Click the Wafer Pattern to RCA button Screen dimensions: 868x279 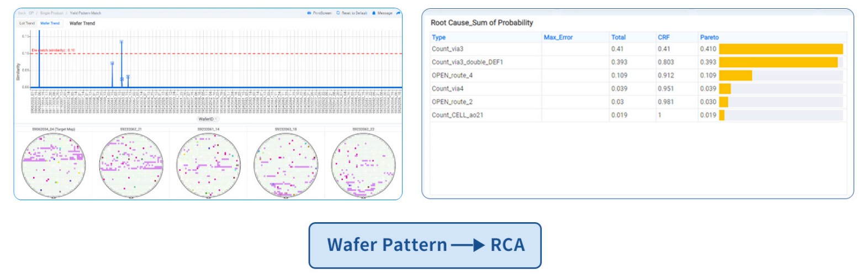tap(425, 245)
